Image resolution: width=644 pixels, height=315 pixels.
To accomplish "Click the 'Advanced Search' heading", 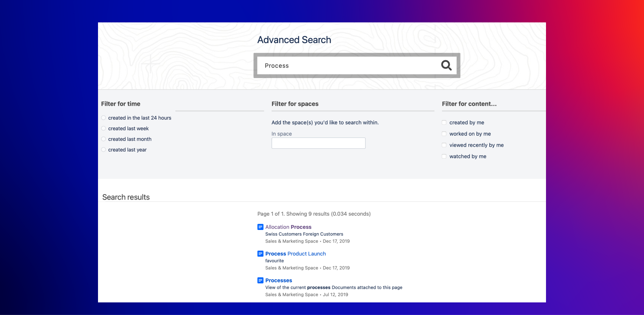I will (294, 40).
